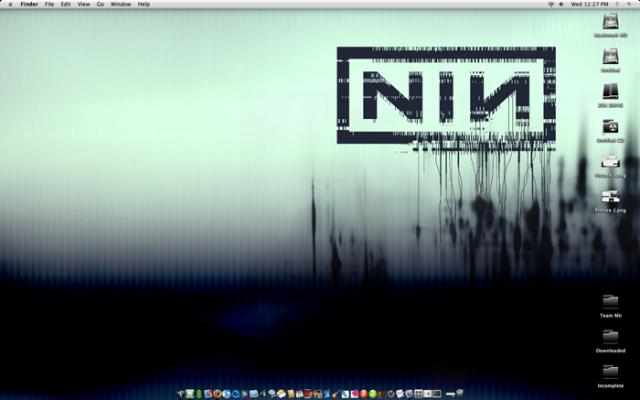The height and width of the screenshot is (400, 640).
Task: Select the Incomplete folder
Action: pyautogui.click(x=611, y=372)
